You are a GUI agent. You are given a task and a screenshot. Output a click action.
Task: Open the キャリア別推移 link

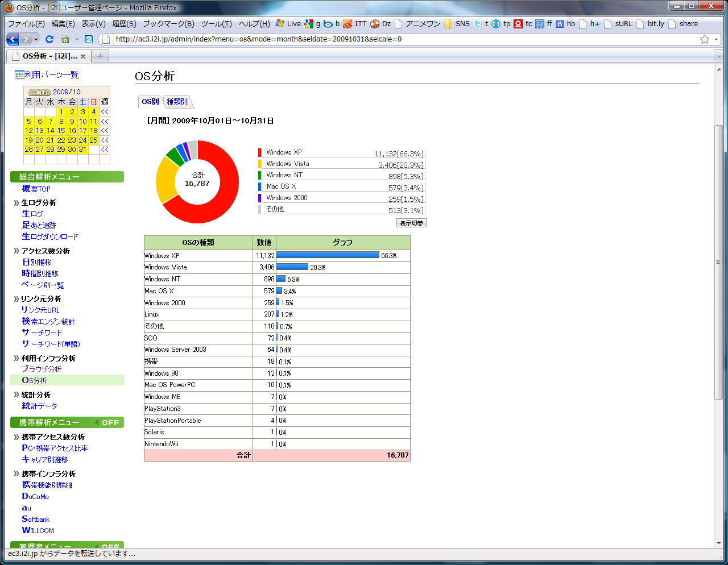pos(45,459)
